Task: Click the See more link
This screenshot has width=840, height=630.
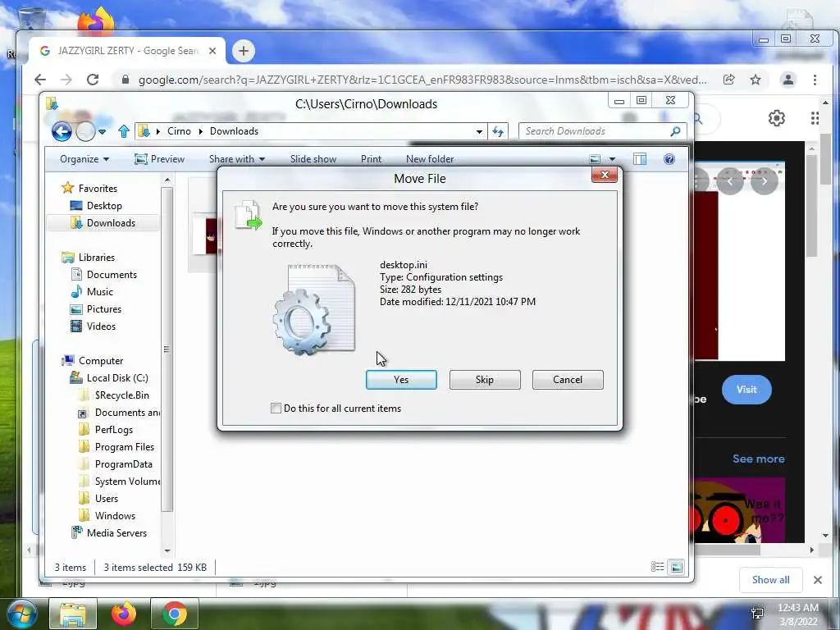Action: tap(759, 459)
